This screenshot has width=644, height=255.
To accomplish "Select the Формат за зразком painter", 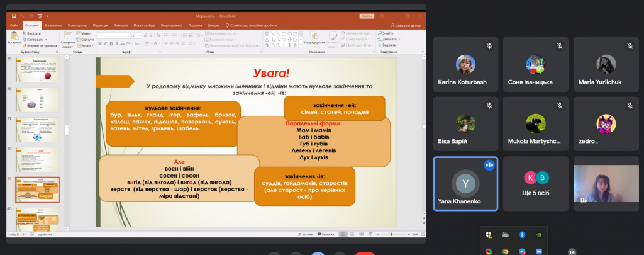I will point(40,46).
